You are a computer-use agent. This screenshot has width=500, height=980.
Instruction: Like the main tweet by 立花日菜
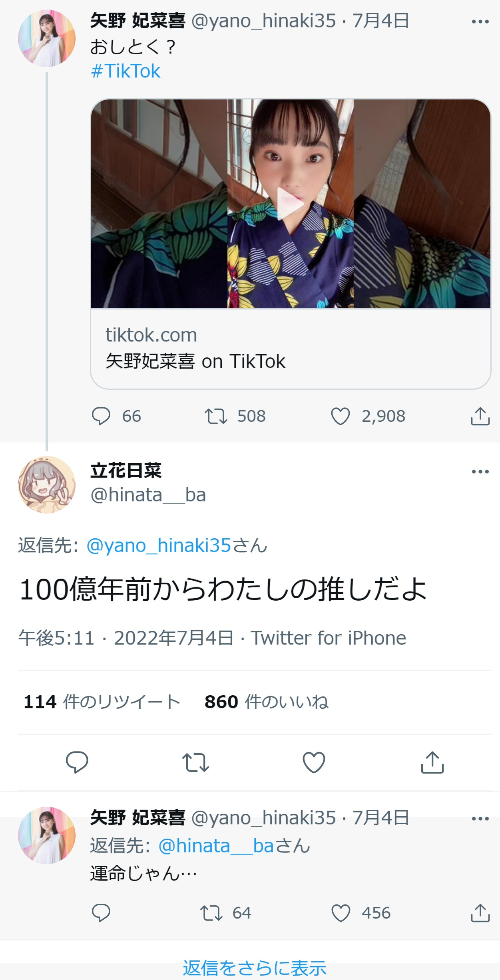point(314,762)
